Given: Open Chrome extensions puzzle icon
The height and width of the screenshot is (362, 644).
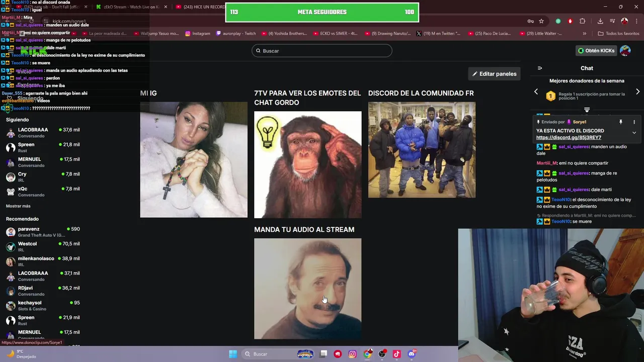Looking at the screenshot, I should coord(583,21).
